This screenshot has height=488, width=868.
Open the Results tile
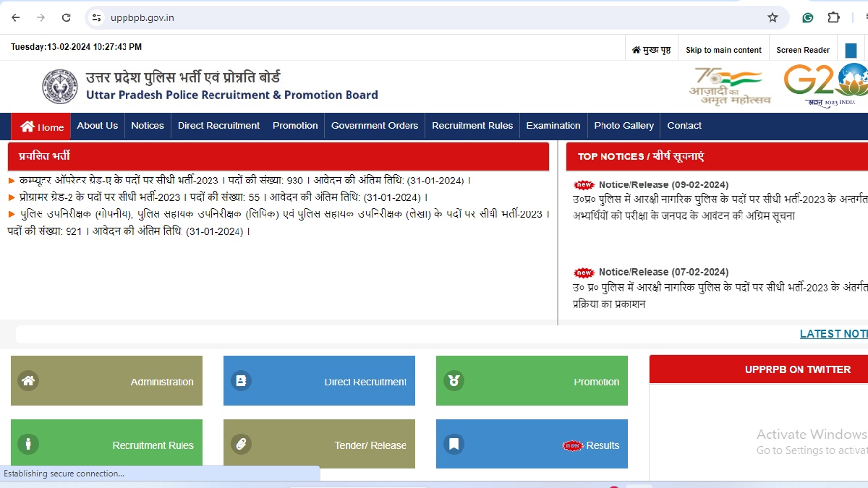tap(532, 445)
